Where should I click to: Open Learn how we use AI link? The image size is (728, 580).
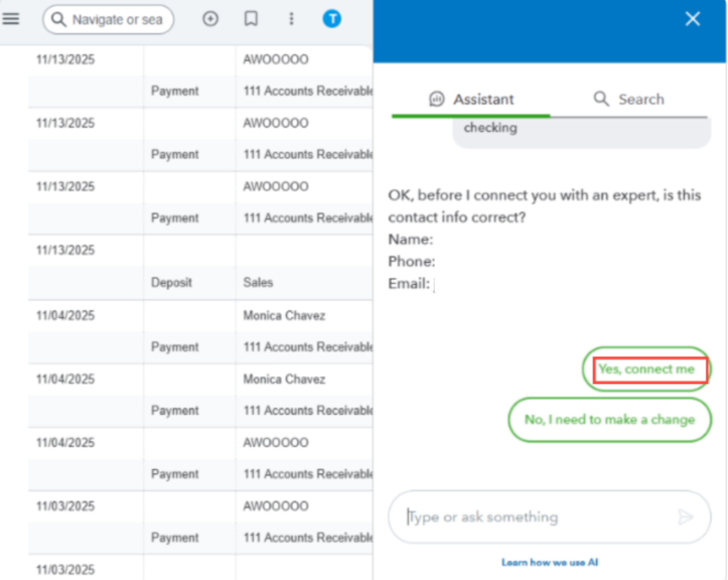[549, 562]
